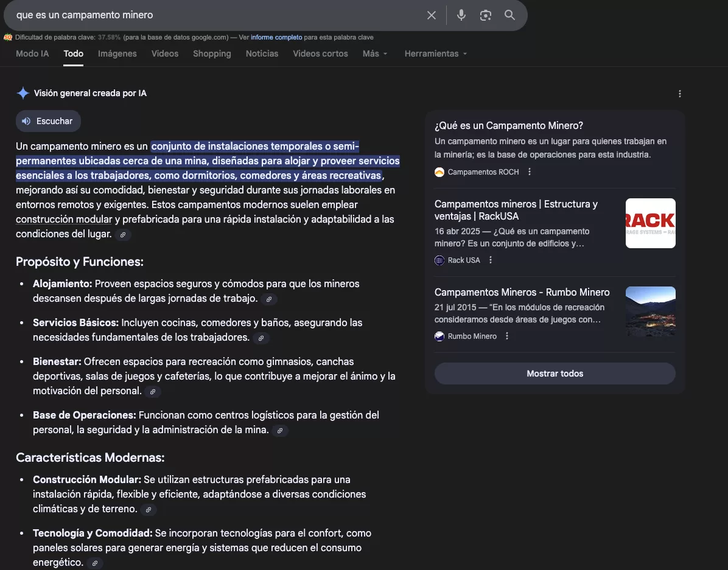
Task: Open options menu beside Rack USA
Action: coord(490,260)
